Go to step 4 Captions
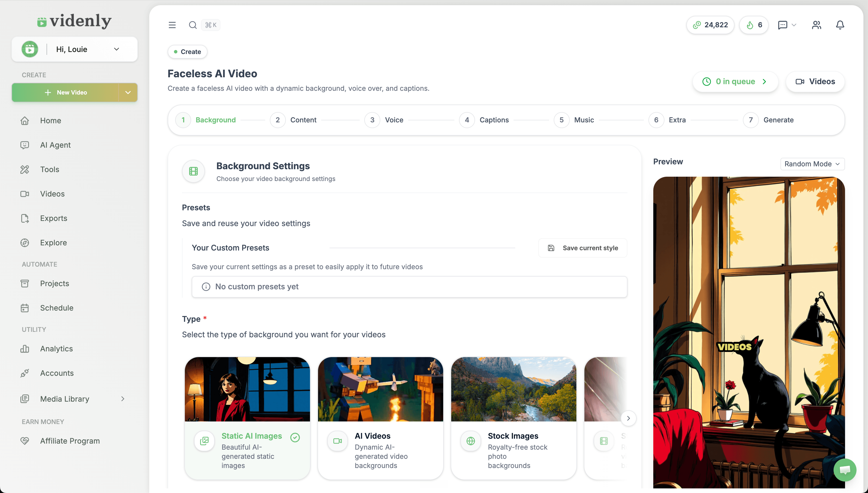 [x=484, y=120]
